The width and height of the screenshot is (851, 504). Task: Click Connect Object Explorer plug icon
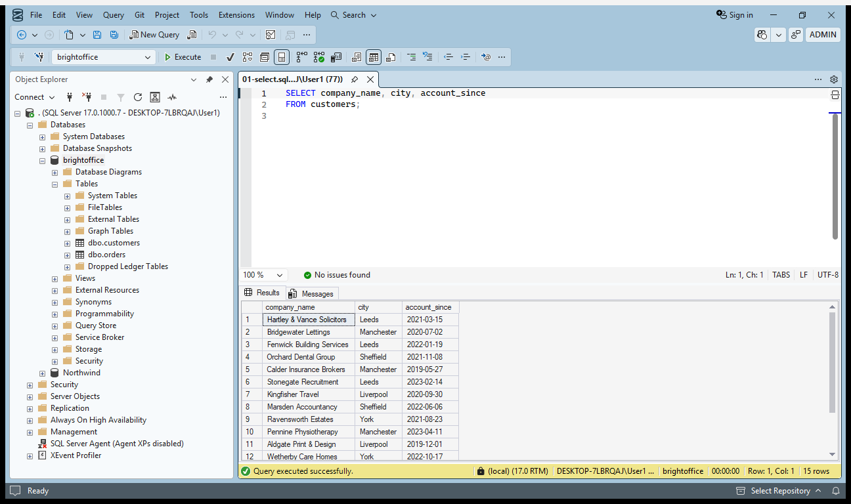pyautogui.click(x=70, y=97)
